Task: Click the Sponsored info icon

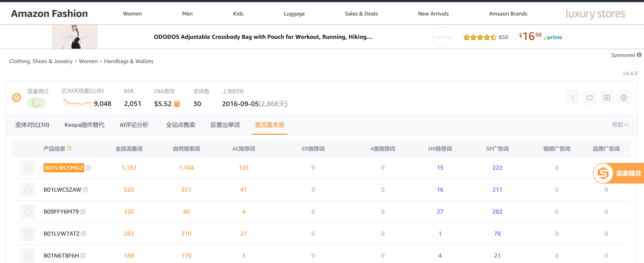Action: 639,55
